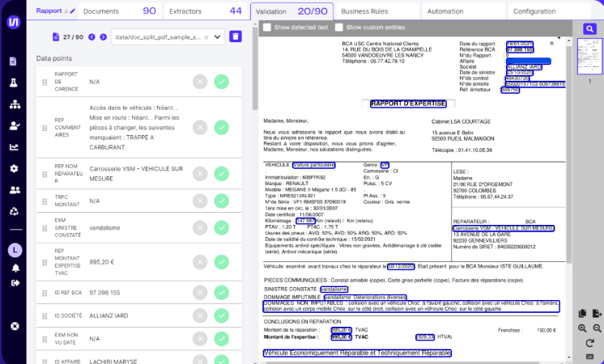Go to the previous document arrow
The image size is (604, 364).
[91, 37]
